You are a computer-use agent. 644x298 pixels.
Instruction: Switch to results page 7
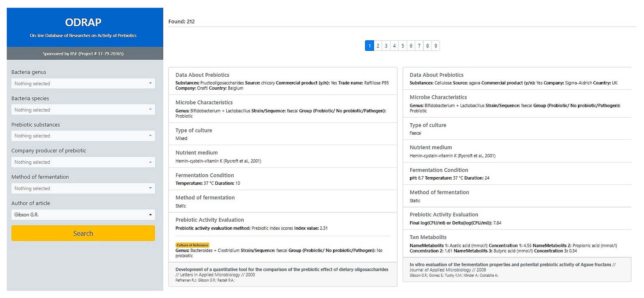419,46
